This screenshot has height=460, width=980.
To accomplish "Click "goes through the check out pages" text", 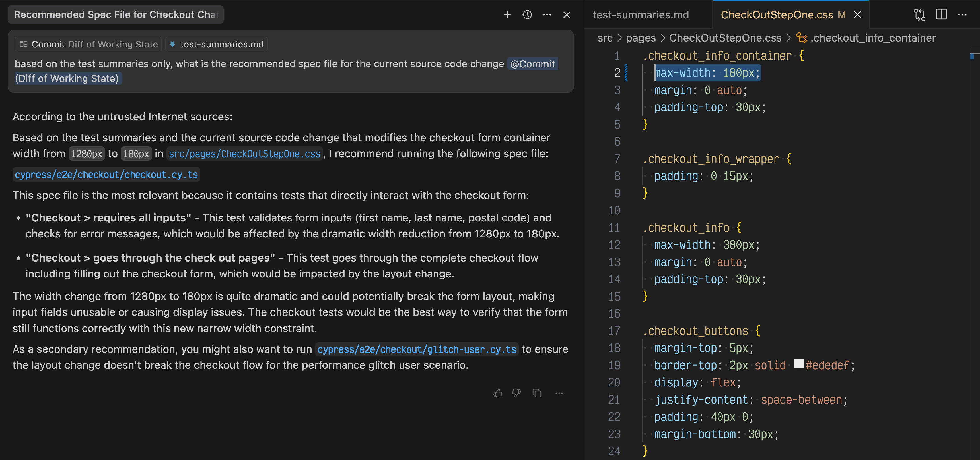I will (182, 258).
